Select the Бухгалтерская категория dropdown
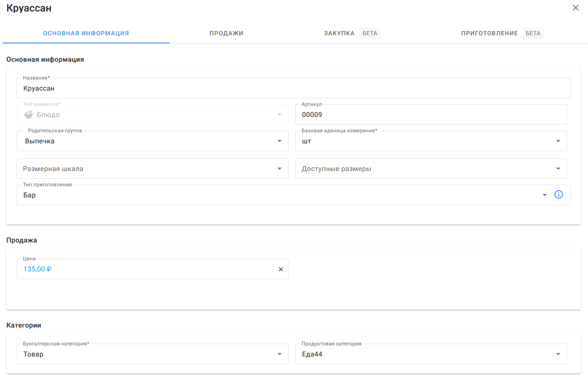This screenshot has height=379, width=588. [279, 354]
